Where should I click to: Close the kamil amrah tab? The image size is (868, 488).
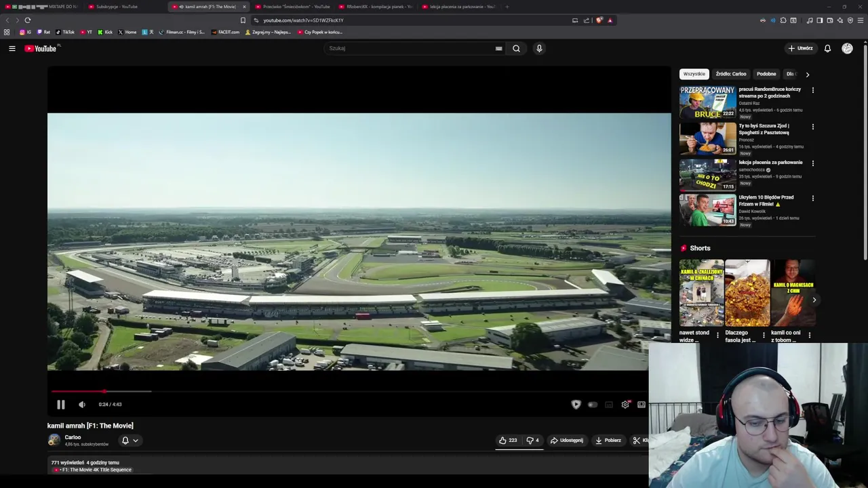[244, 7]
